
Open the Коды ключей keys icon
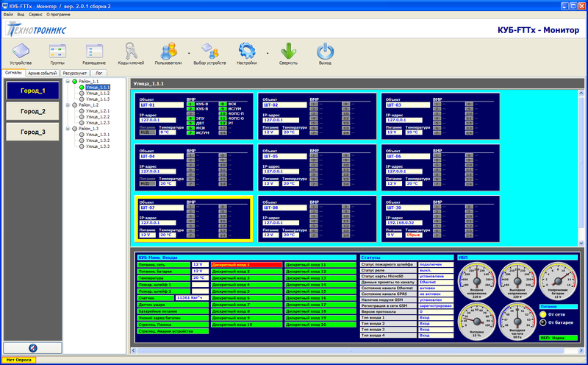tap(131, 51)
